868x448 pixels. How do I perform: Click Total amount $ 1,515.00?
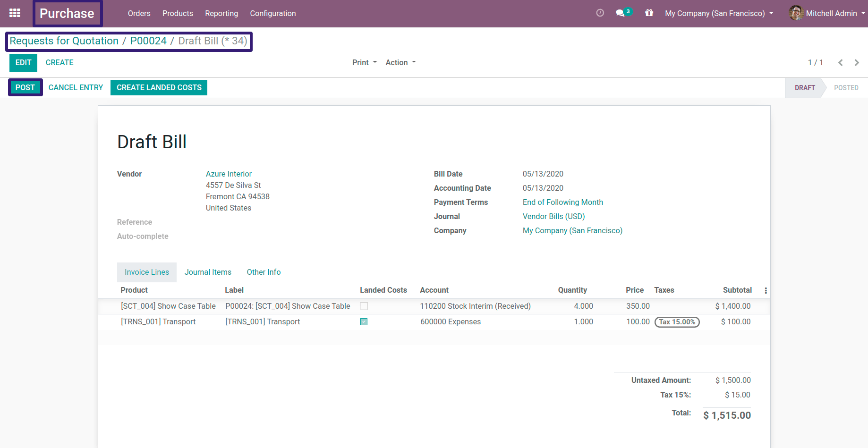tap(727, 415)
